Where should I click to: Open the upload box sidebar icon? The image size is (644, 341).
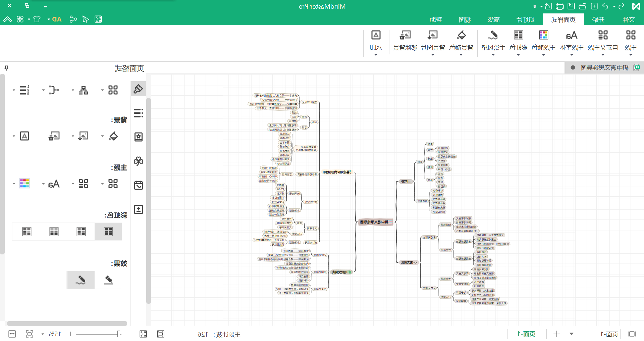(x=138, y=209)
